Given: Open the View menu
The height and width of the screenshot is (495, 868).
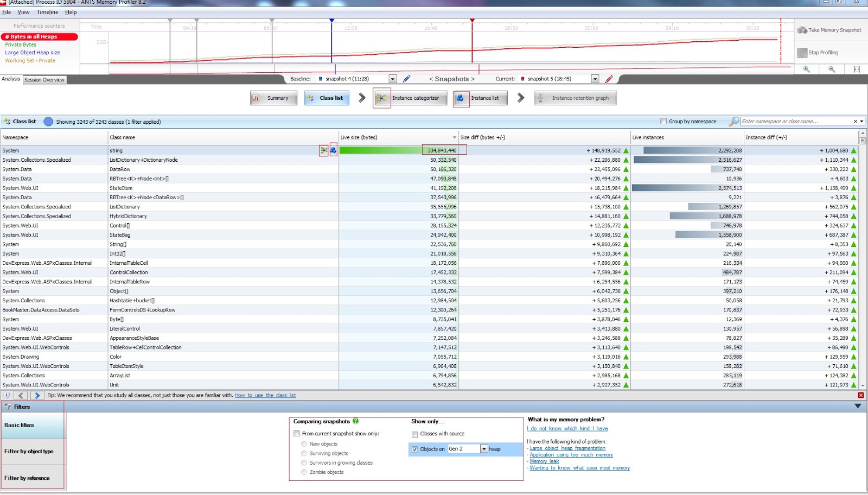Looking at the screenshot, I should coord(23,12).
